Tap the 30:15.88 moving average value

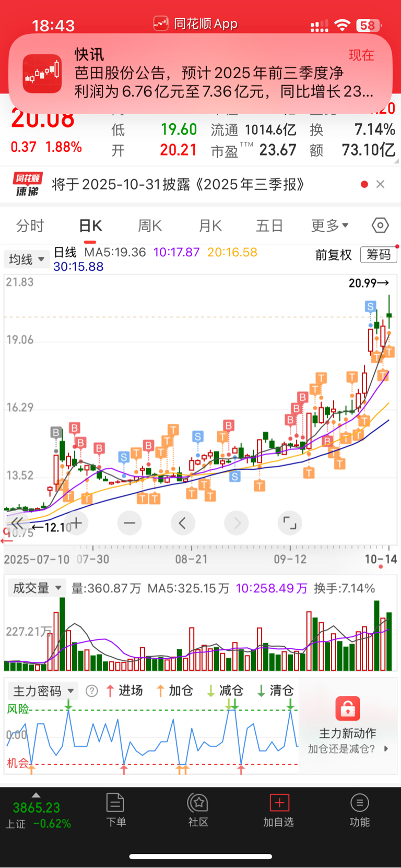(78, 267)
